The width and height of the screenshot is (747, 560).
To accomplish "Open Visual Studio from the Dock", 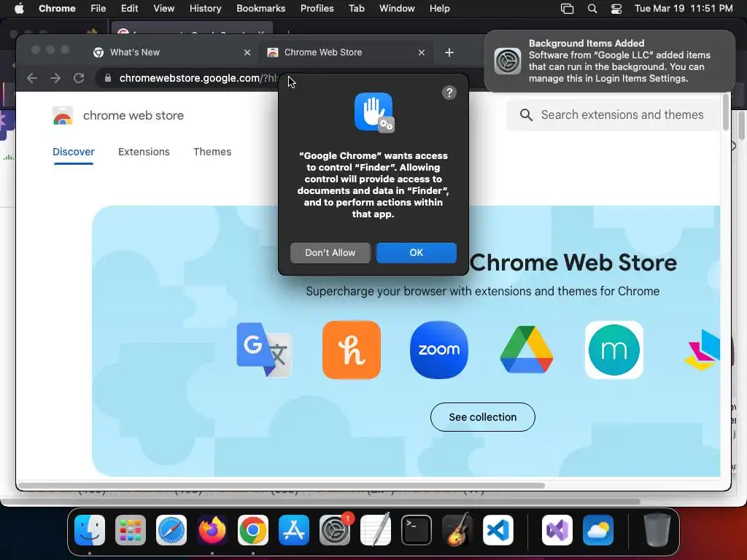I will pyautogui.click(x=557, y=530).
